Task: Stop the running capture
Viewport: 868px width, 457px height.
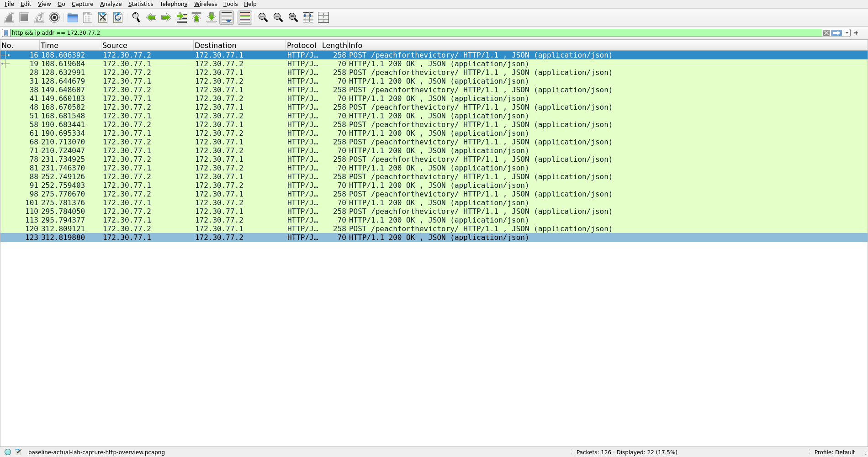Action: tap(24, 17)
